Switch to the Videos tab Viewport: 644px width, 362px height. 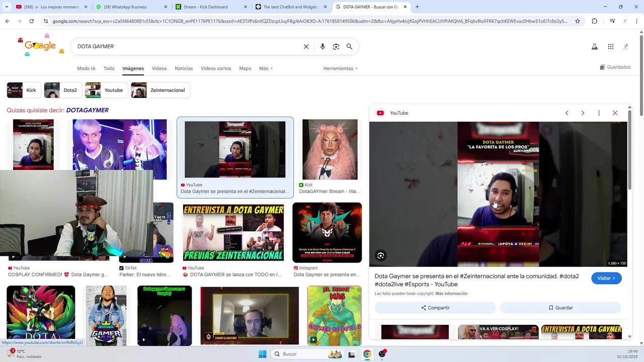coord(159,68)
